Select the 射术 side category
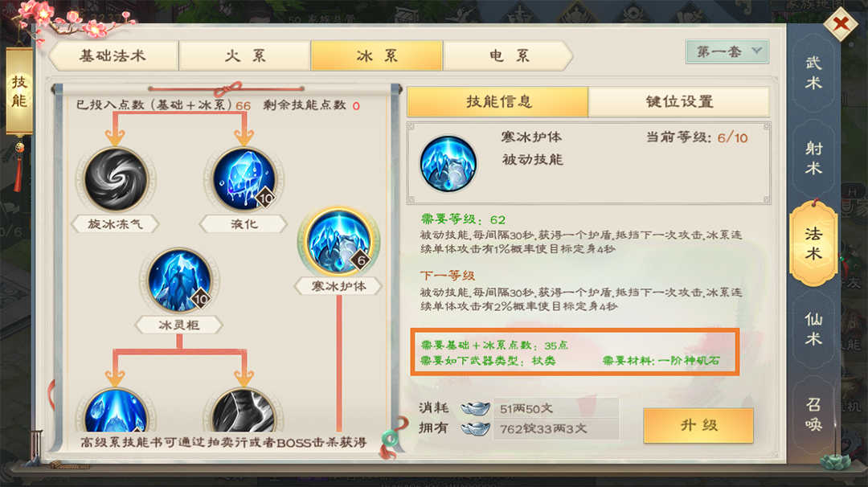The height and width of the screenshot is (487, 868). (813, 158)
